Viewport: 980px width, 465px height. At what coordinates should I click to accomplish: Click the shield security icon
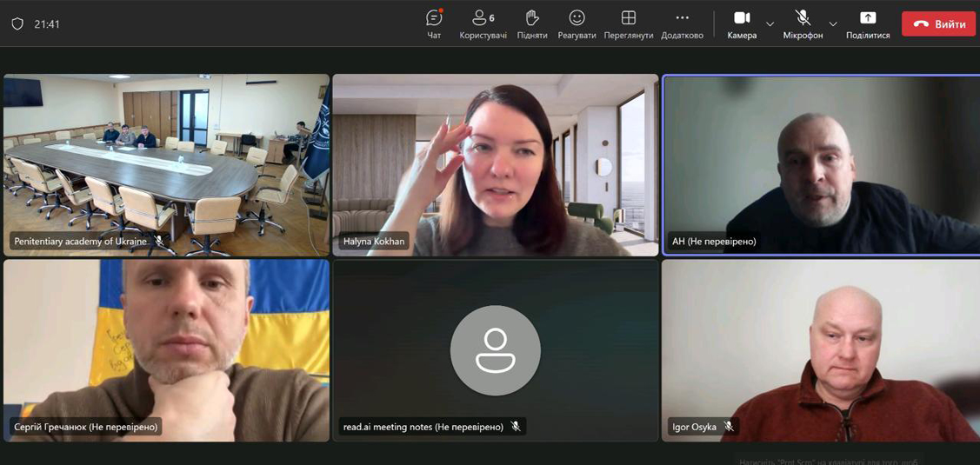(17, 24)
